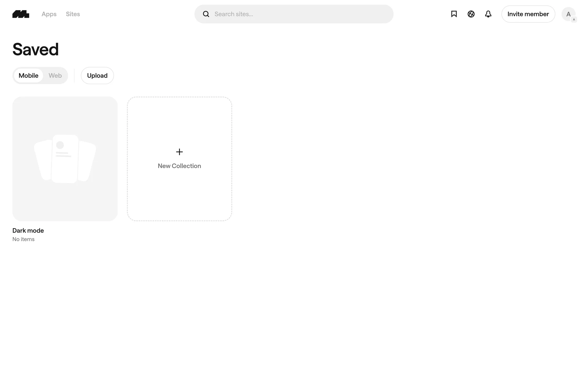The height and width of the screenshot is (368, 588).
Task: Click the New Collection label
Action: click(x=179, y=166)
